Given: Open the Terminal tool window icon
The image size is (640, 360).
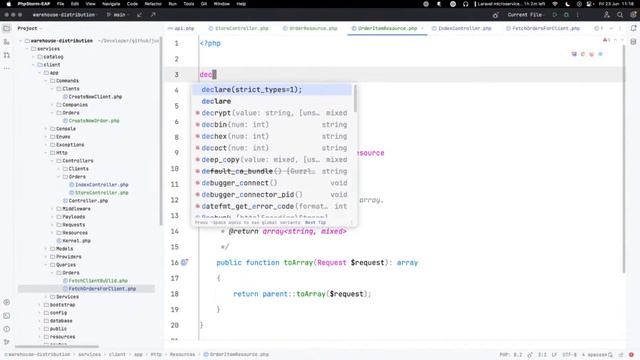Looking at the screenshot, I should pos(7,316).
